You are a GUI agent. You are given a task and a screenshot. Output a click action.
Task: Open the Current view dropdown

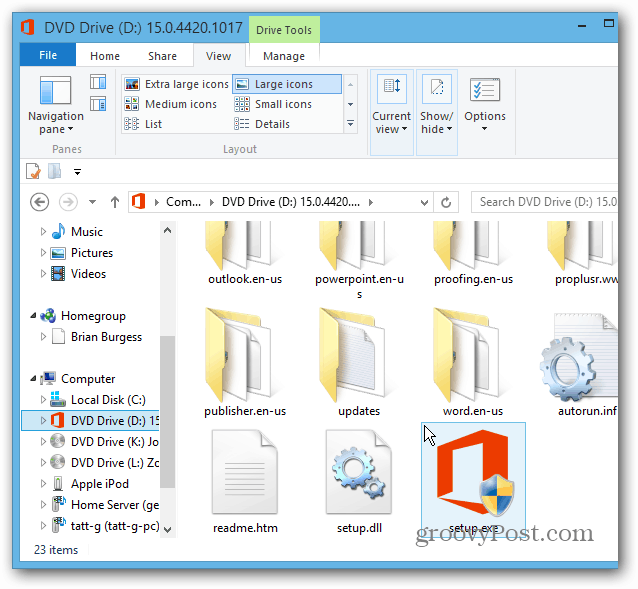391,112
